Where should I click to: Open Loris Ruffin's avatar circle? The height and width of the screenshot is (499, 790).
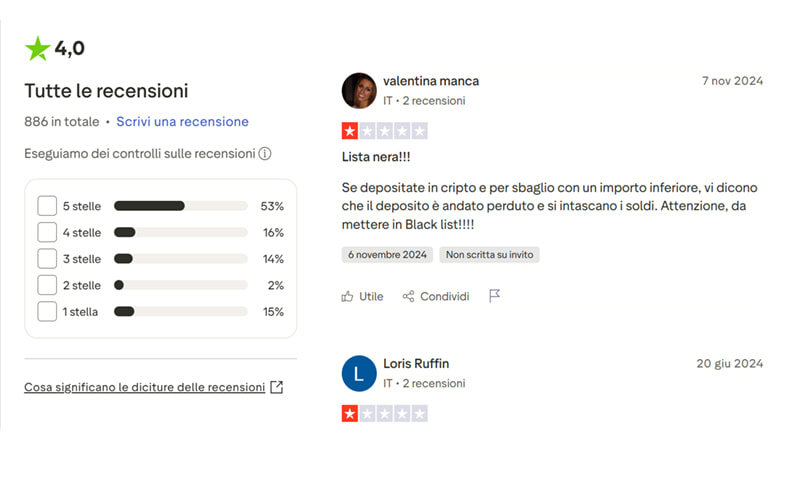(x=359, y=373)
